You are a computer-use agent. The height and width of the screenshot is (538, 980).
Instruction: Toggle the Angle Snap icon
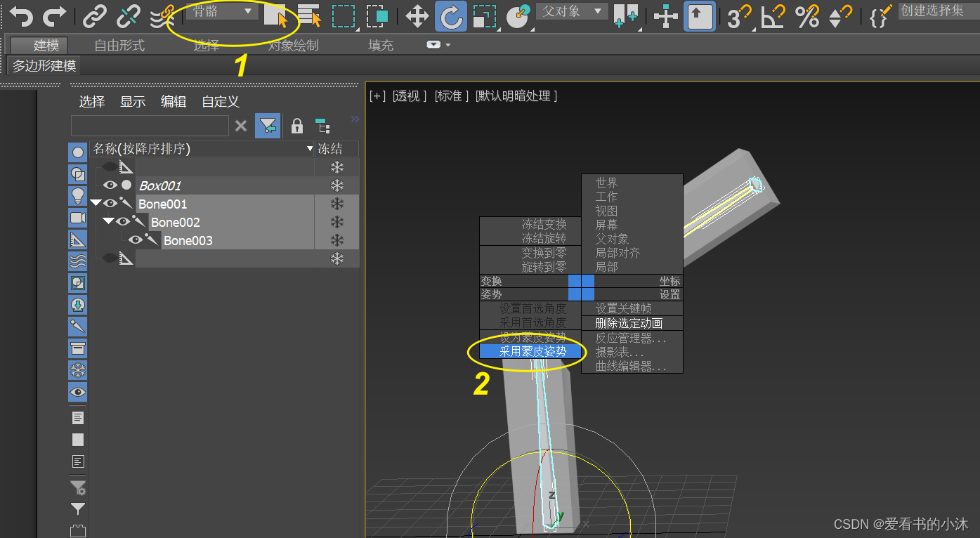tap(773, 16)
